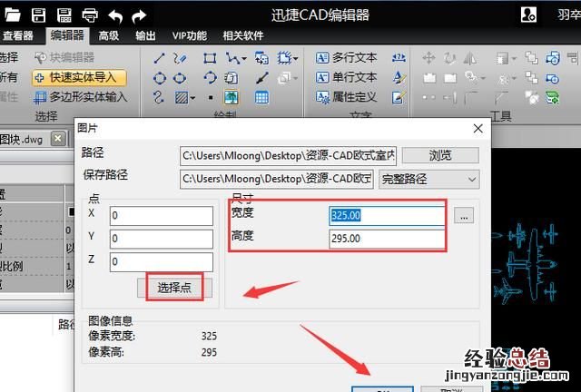Undo the last action with the arrow icon
This screenshot has height=392, width=581.
click(114, 15)
